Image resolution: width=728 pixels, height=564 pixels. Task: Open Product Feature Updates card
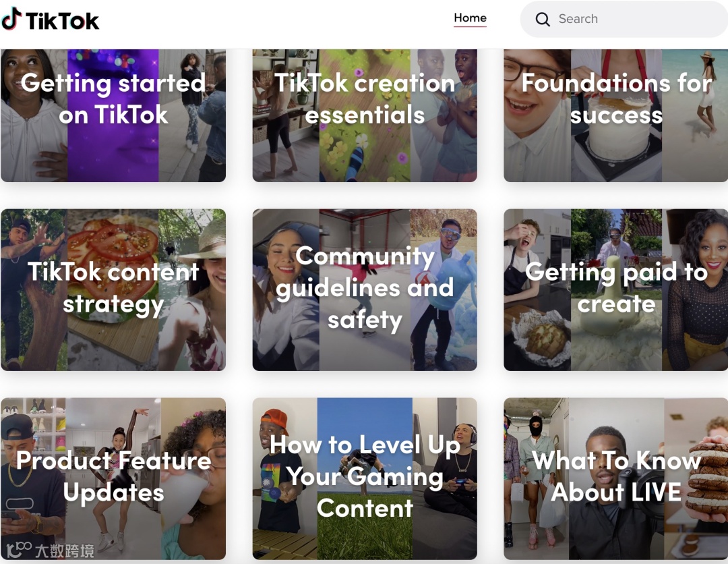click(113, 478)
